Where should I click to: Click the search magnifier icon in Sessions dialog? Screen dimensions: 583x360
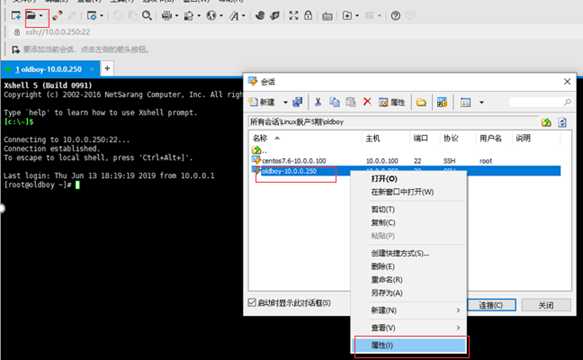tap(567, 102)
